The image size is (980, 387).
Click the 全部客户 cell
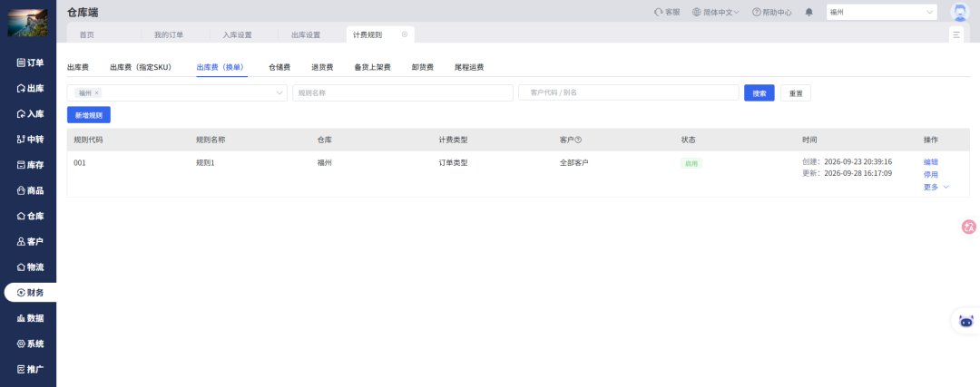tap(574, 163)
